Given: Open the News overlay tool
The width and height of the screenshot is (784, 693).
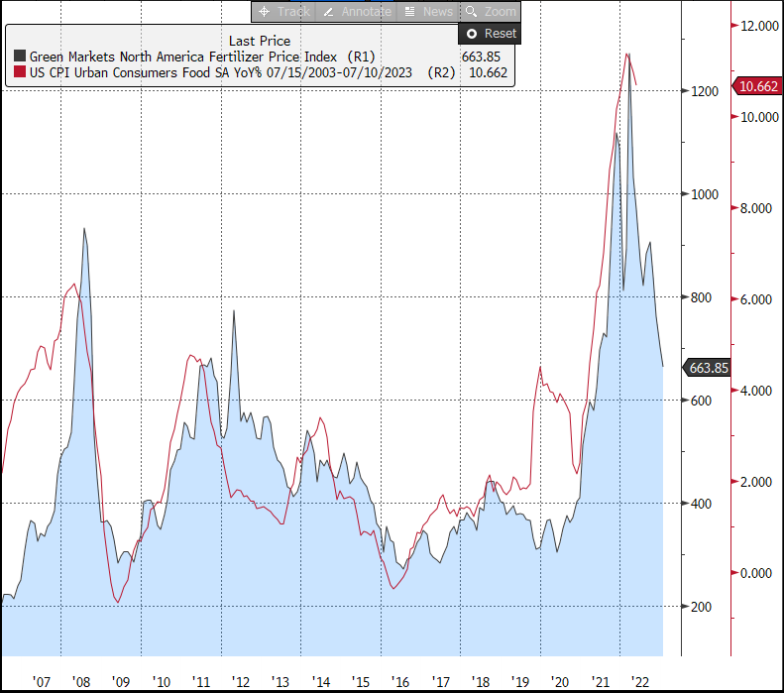Looking at the screenshot, I should coord(428,12).
